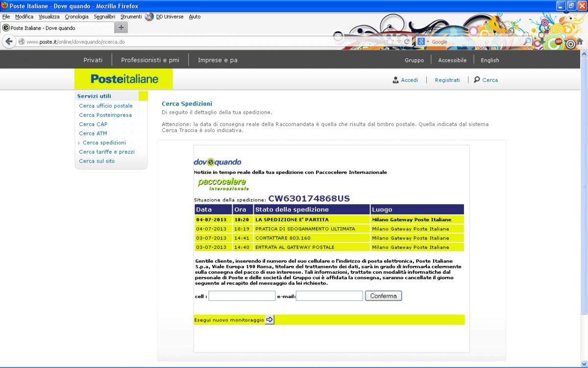Click the Conferma button

click(x=383, y=296)
